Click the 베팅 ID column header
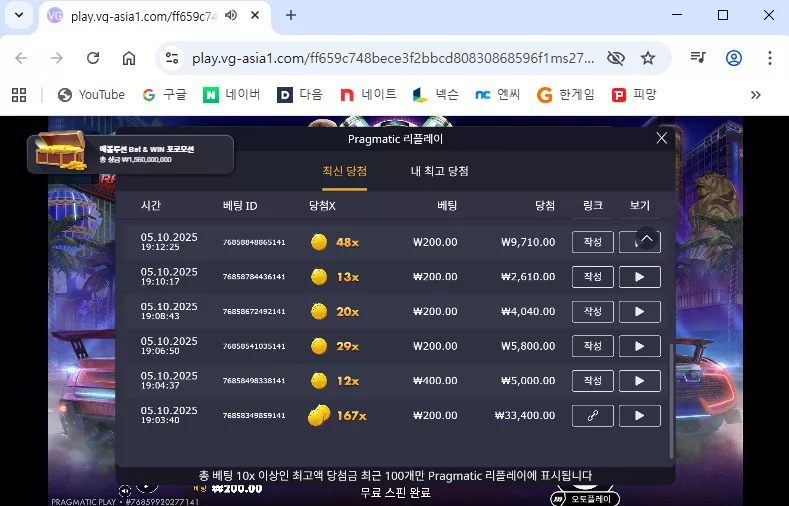 tap(240, 206)
